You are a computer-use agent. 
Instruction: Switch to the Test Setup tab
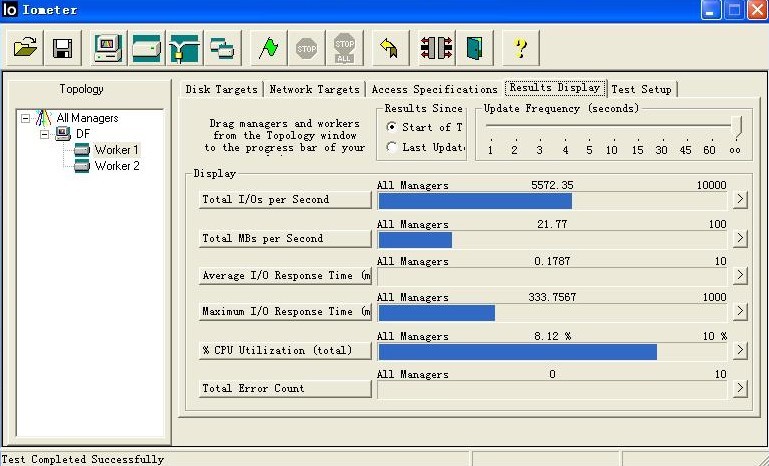[641, 89]
